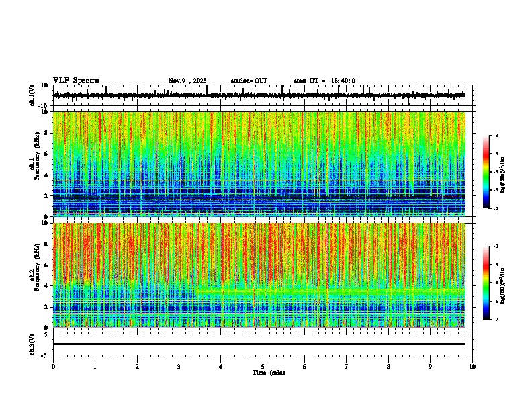Click the "5" tick on ch.3(V) axis

pyautogui.click(x=47, y=334)
